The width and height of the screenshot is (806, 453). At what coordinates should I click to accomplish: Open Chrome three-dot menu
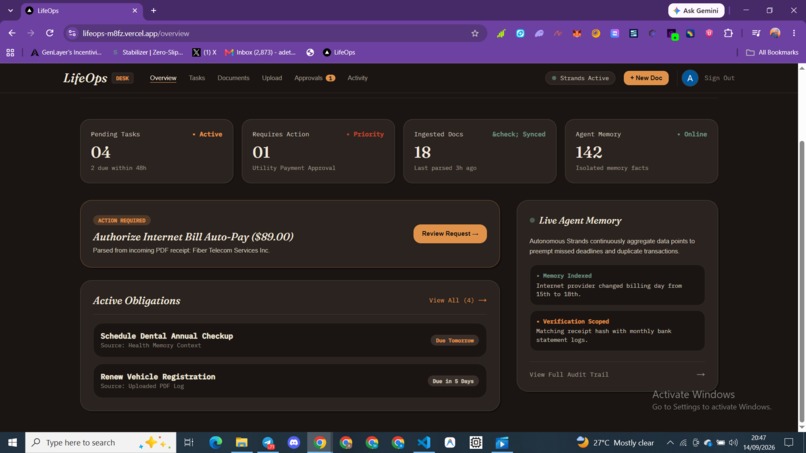794,33
